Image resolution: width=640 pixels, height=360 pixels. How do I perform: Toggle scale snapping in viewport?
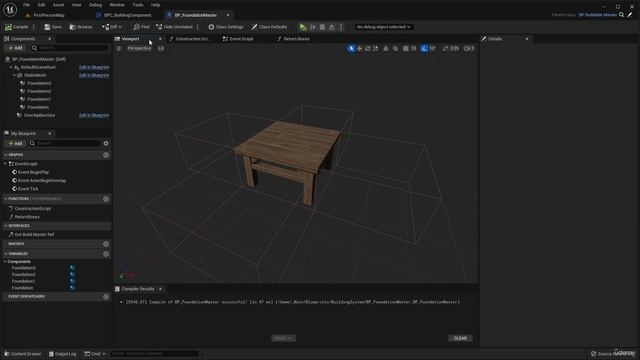(x=445, y=49)
